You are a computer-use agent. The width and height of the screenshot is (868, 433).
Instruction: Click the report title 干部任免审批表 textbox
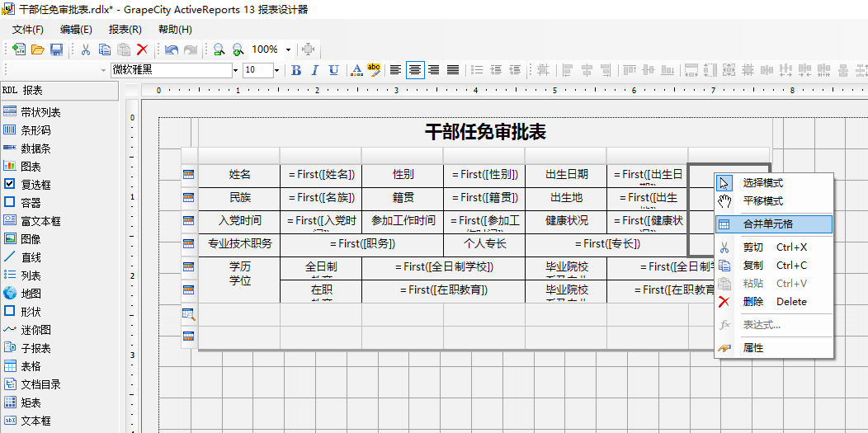click(484, 132)
